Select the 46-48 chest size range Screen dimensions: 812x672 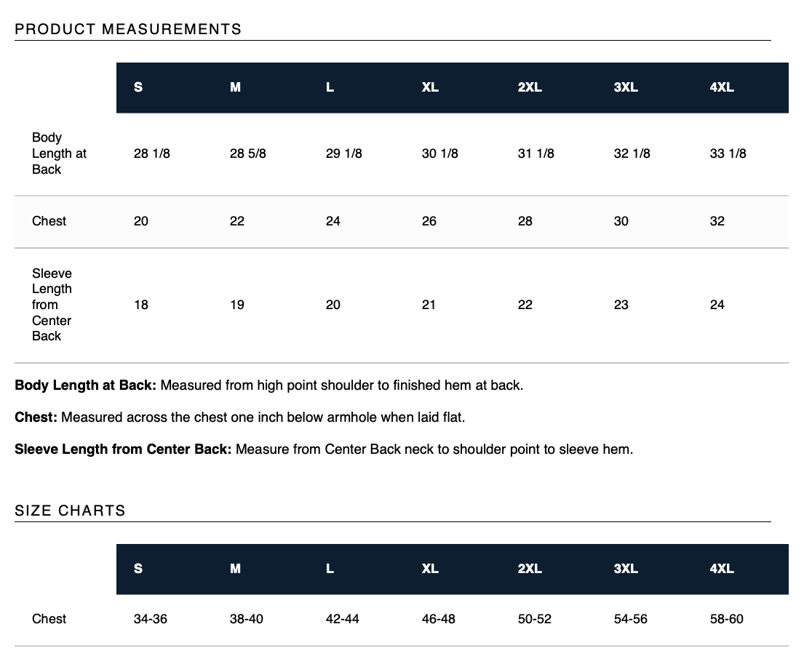(439, 619)
